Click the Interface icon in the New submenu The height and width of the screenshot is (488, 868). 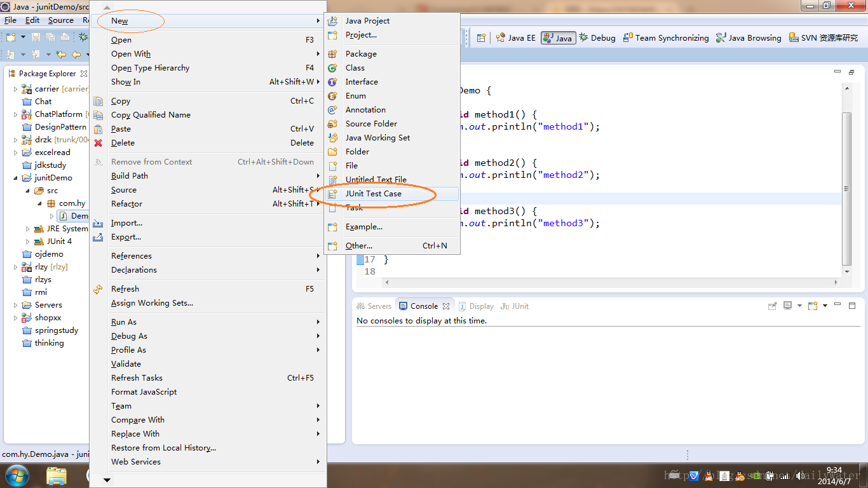click(332, 82)
